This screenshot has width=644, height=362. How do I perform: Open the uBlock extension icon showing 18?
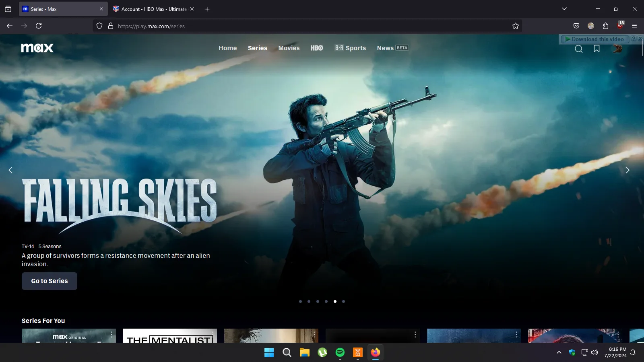620,25
